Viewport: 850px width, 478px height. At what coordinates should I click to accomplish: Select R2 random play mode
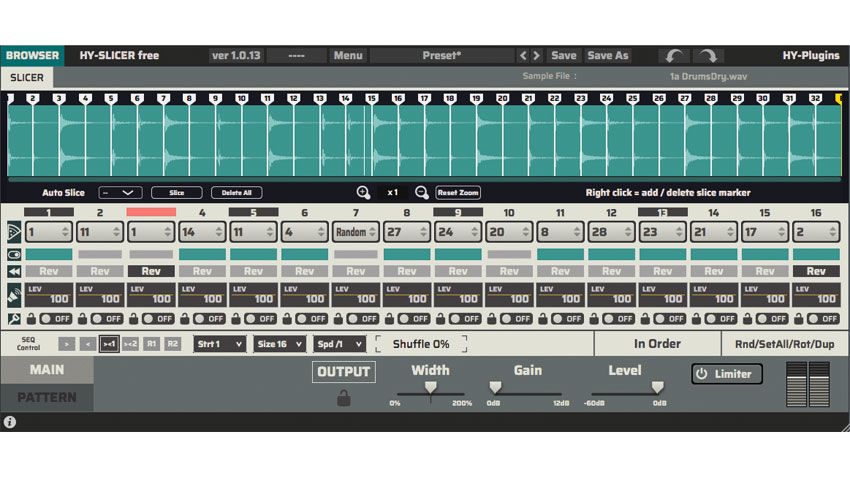pyautogui.click(x=172, y=344)
